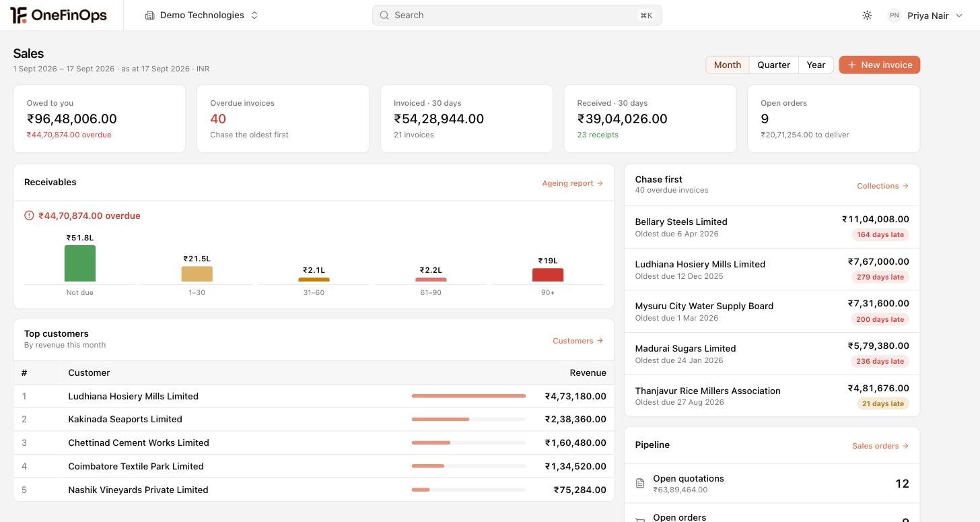This screenshot has width=980, height=522.
Task: Click the building icon beside Demo Technologies
Action: click(x=149, y=15)
